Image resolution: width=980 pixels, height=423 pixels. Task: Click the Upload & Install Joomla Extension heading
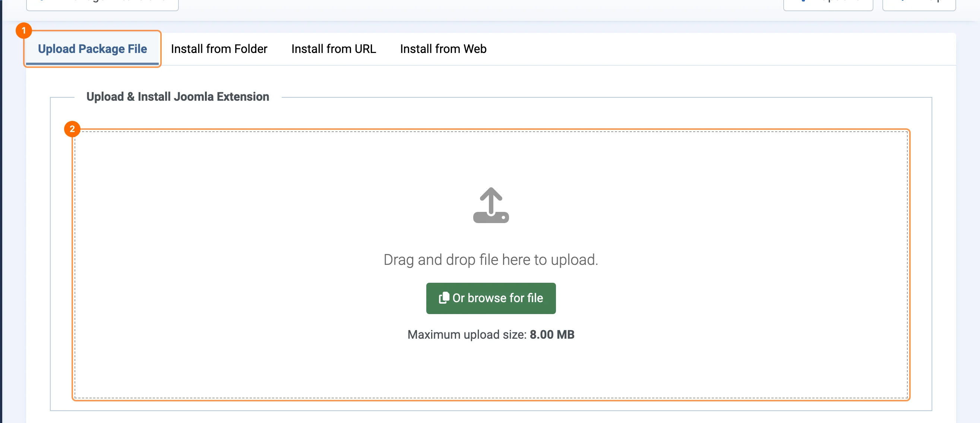(178, 97)
